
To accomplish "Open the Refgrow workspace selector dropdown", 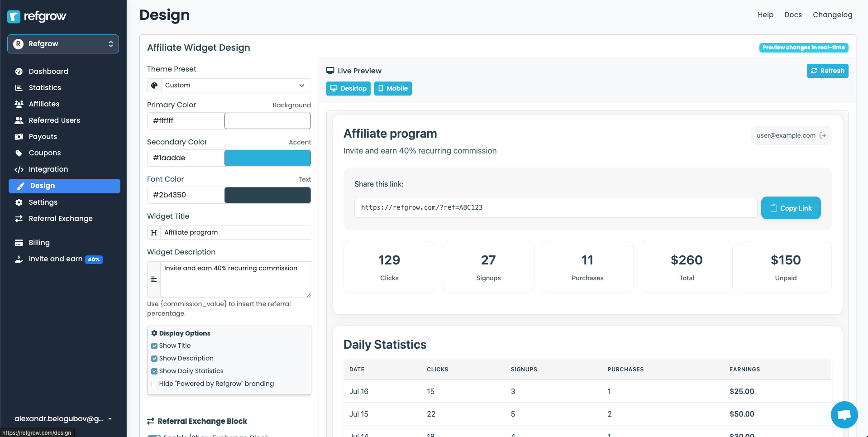I will [63, 44].
